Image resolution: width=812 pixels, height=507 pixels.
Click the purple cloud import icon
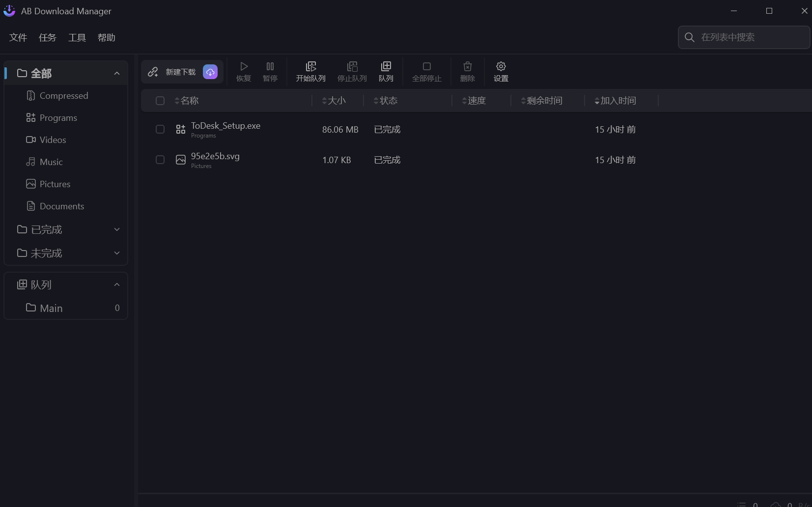click(210, 72)
